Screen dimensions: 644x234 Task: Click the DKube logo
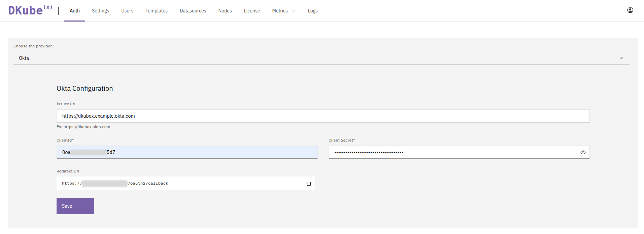tap(30, 10)
